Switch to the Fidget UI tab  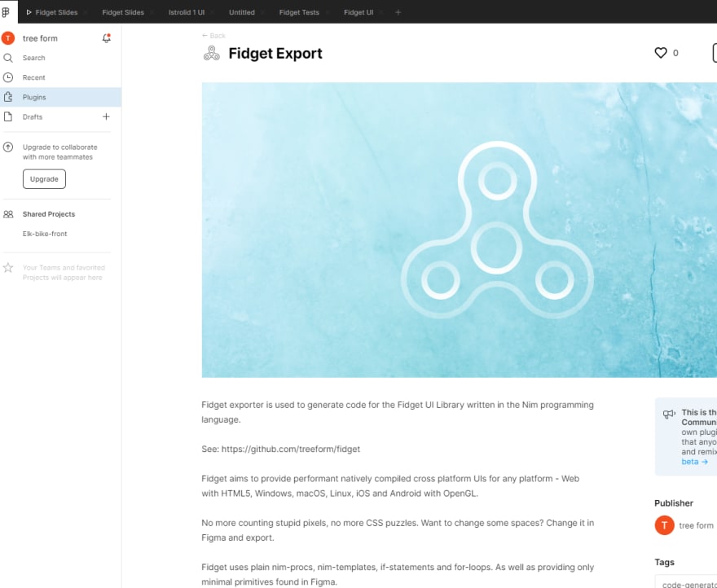click(358, 12)
